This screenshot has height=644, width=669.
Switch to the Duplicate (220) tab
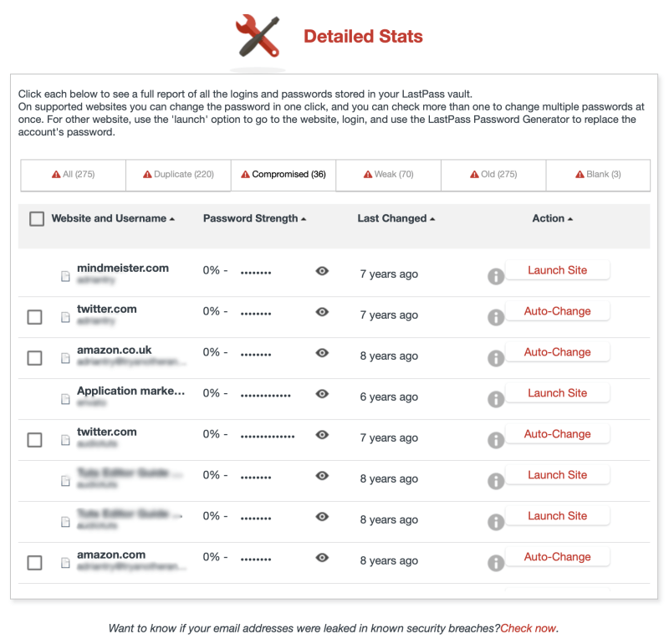point(178,175)
